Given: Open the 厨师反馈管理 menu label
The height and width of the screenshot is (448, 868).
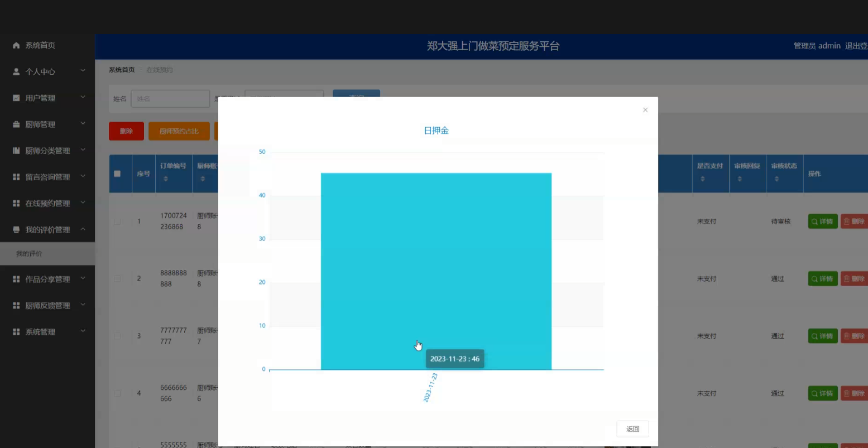Looking at the screenshot, I should tap(47, 306).
